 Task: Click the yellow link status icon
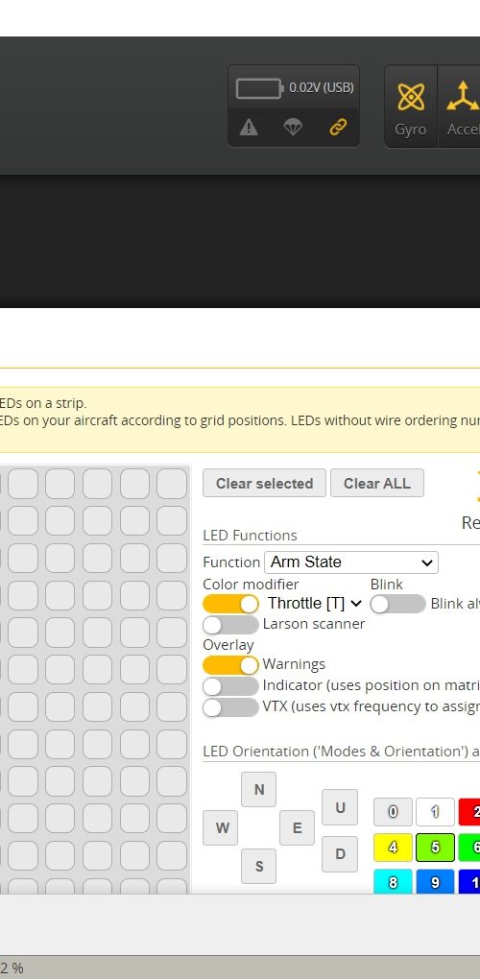pos(338,128)
